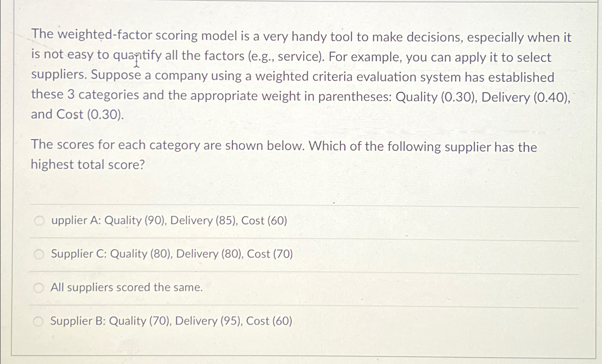602x364 pixels.
Task: Select the radio button for Supplier B
Action: click(x=39, y=321)
